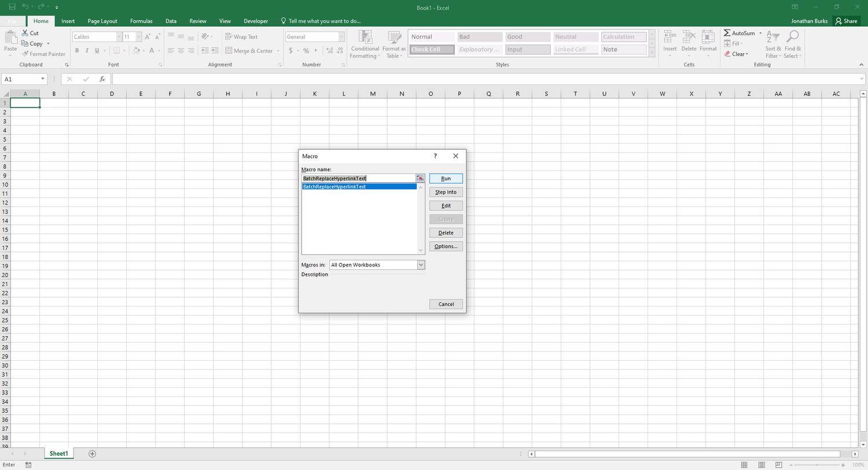Click the new sheet plus icon
This screenshot has height=470, width=868.
[92, 454]
